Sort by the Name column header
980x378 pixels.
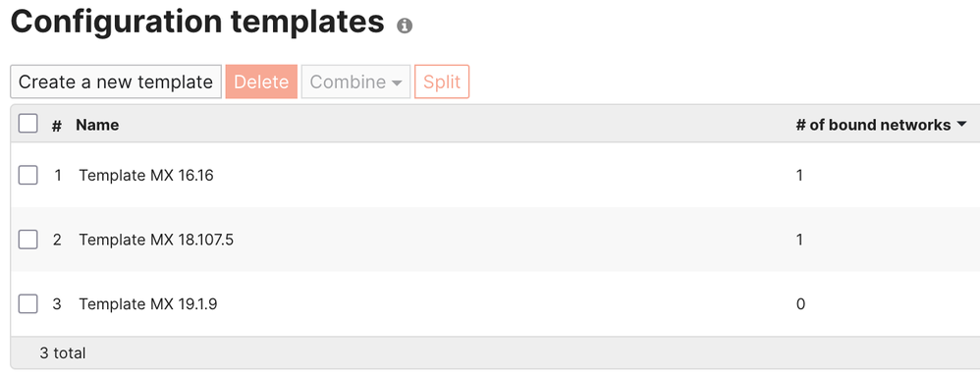(x=97, y=125)
